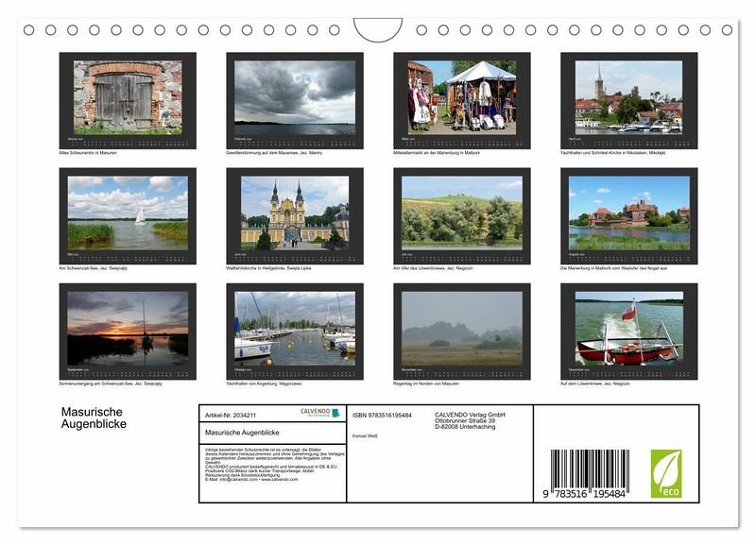Open the green hill July photo
This screenshot has width=756, height=545.
click(462, 216)
